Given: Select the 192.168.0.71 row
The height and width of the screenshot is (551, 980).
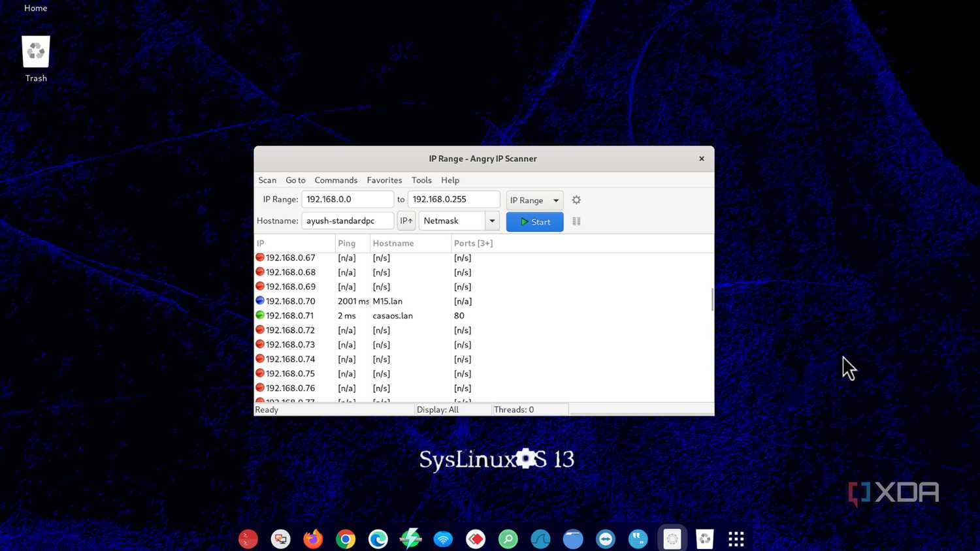Looking at the screenshot, I should point(483,315).
